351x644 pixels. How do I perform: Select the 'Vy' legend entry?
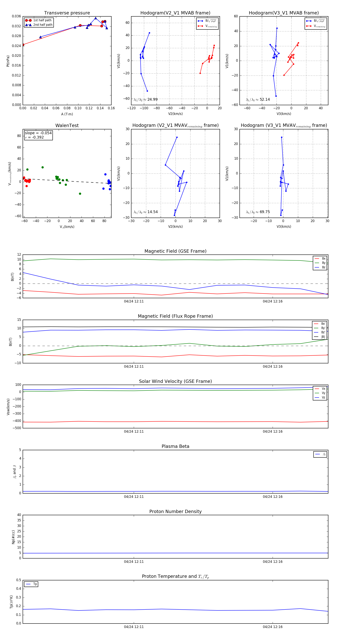pyautogui.click(x=320, y=393)
